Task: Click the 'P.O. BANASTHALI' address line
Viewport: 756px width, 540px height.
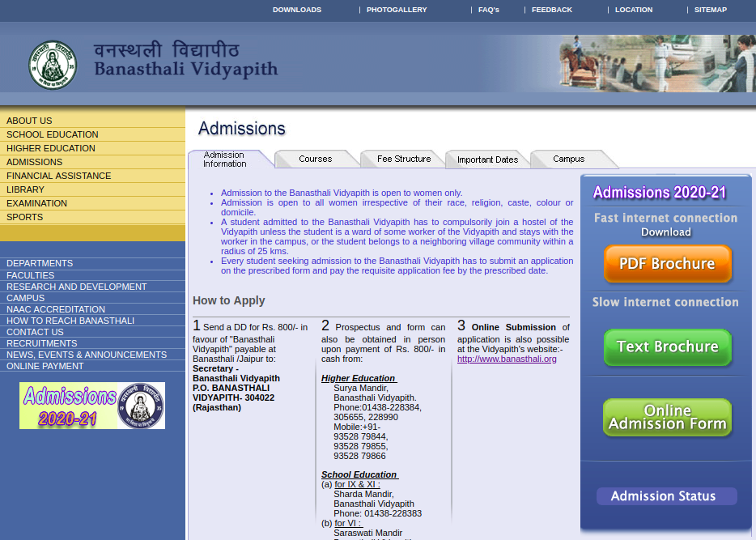Action: (231, 388)
